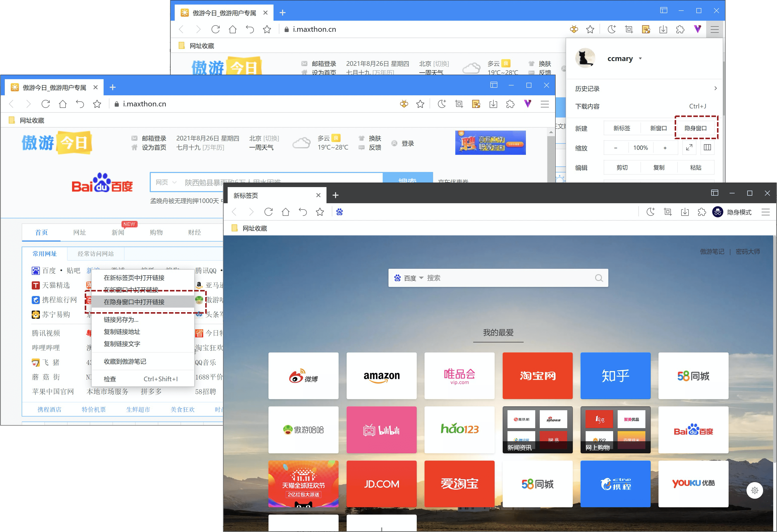This screenshot has height=532, width=777.
Task: Switch to the 网址 tab on Maxthon Today page
Action: click(x=80, y=232)
